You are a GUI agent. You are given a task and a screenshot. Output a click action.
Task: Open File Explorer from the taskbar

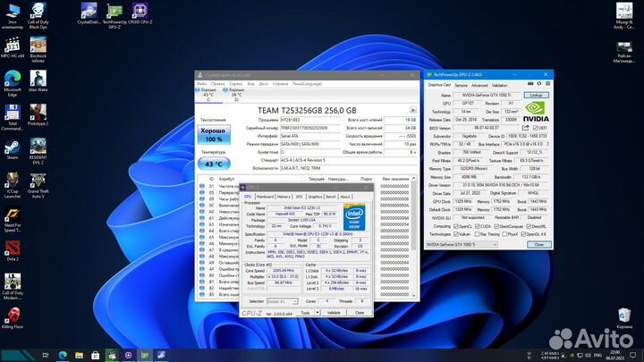pos(79,355)
